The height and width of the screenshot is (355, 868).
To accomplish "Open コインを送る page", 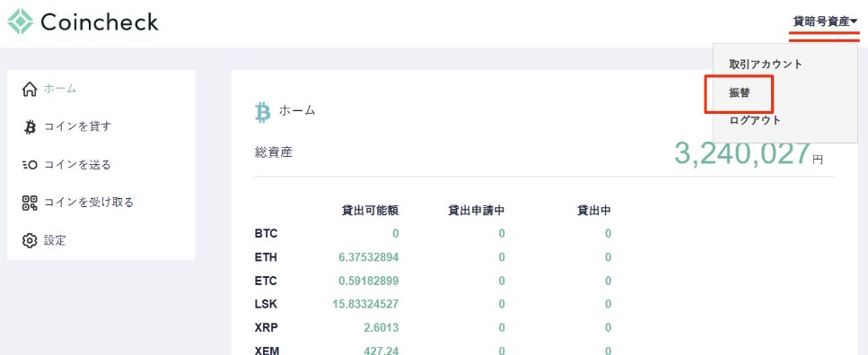I will click(x=77, y=165).
